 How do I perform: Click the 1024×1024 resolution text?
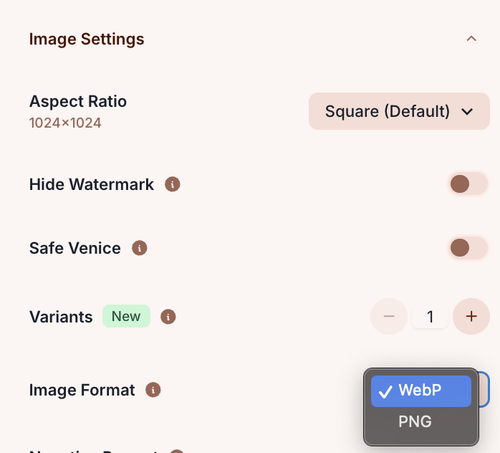tap(65, 123)
